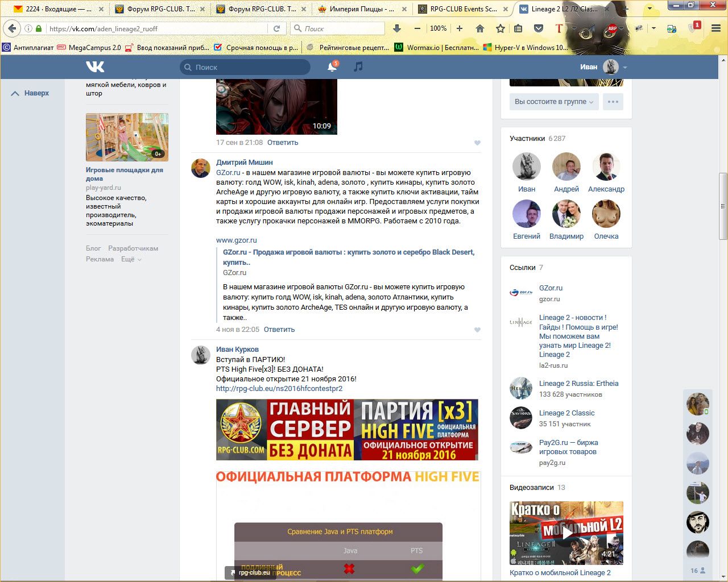Screen dimensions: 728x582
Task: Switch to the RPG-CLUB Events tab
Action: pos(464,9)
